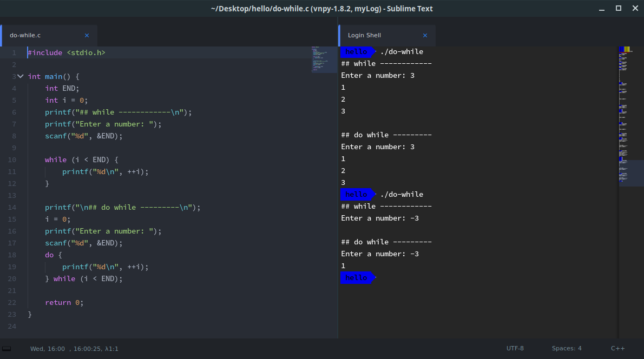Click the 'int END;' declaration

coord(62,88)
